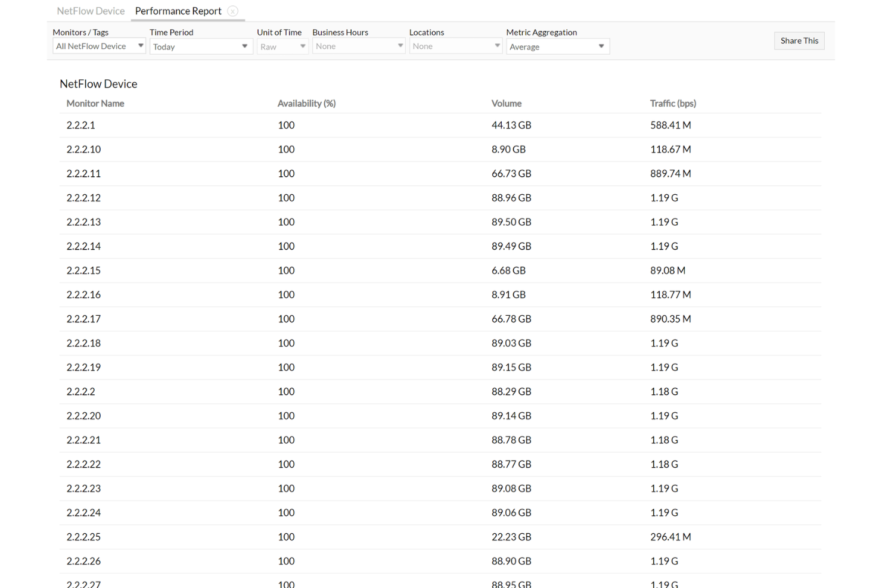Screen dimensions: 882x588
Task: Select Today in the Time Period box
Action: point(191,46)
